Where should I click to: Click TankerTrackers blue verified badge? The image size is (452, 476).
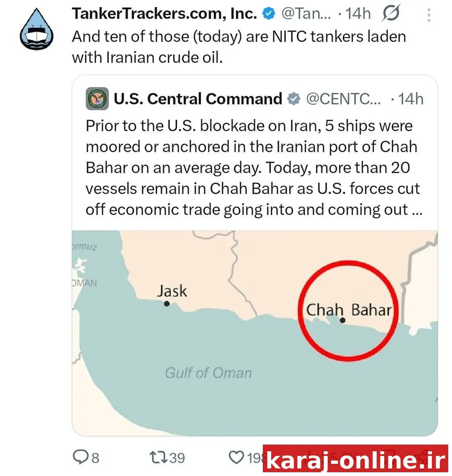pyautogui.click(x=269, y=14)
